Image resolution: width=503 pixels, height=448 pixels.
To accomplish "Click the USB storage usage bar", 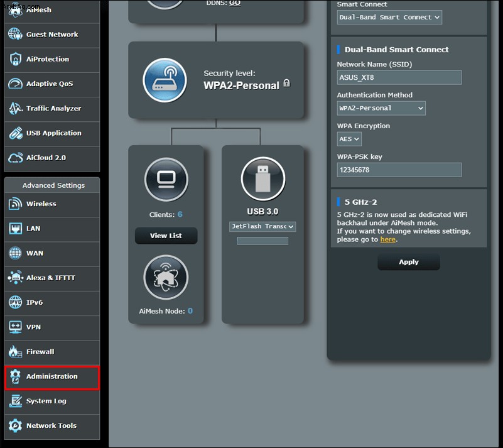I will point(262,241).
